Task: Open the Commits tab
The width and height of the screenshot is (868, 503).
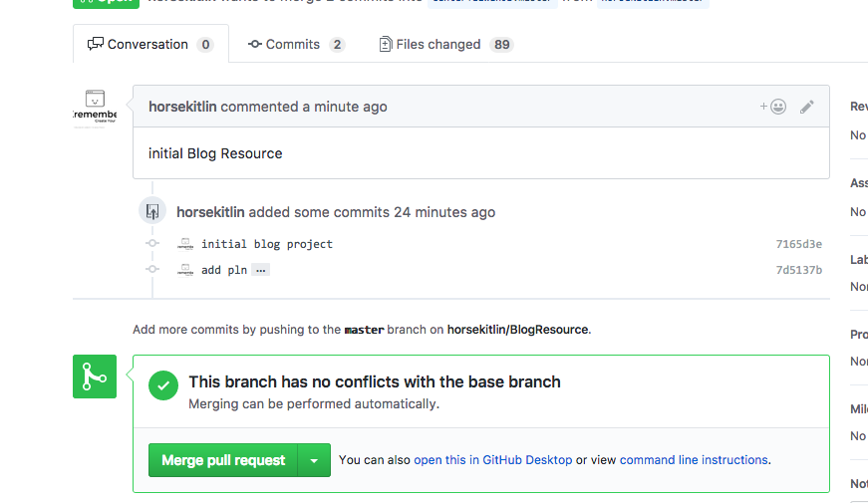Action: (x=296, y=44)
